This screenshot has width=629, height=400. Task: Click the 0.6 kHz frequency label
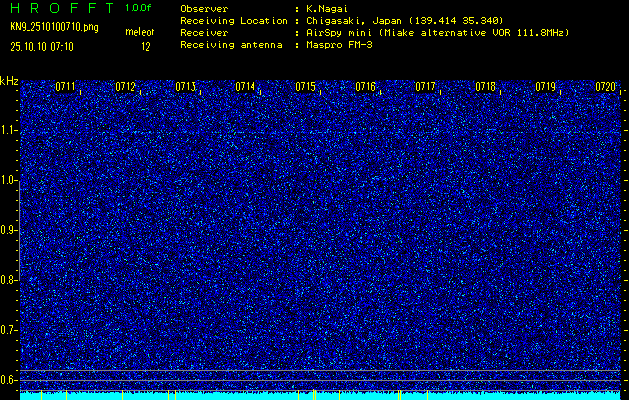(9, 379)
